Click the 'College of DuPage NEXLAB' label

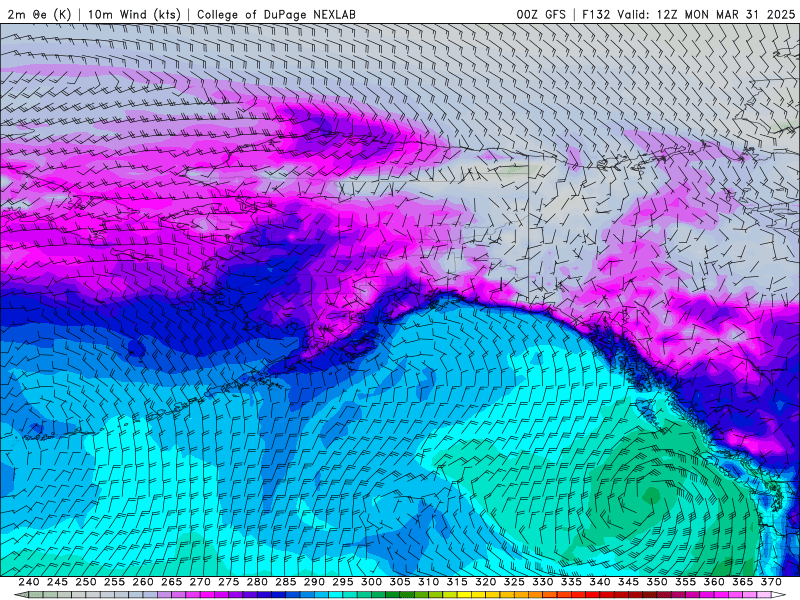pyautogui.click(x=276, y=14)
